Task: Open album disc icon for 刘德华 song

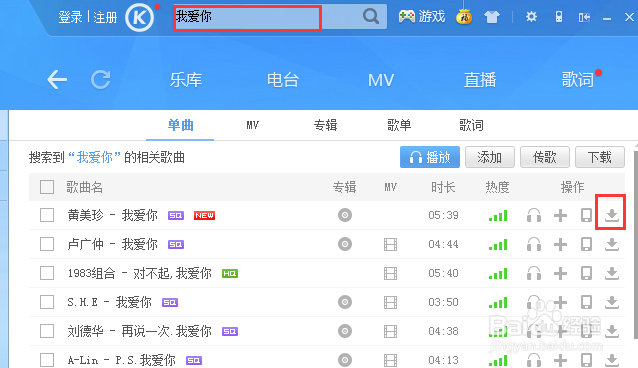Action: coord(345,331)
